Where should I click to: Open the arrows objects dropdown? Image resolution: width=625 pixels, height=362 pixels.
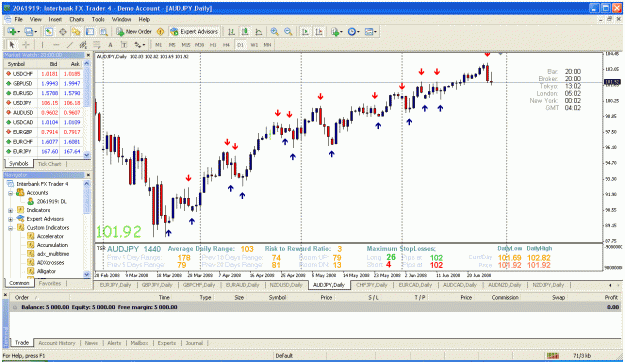pyautogui.click(x=140, y=45)
